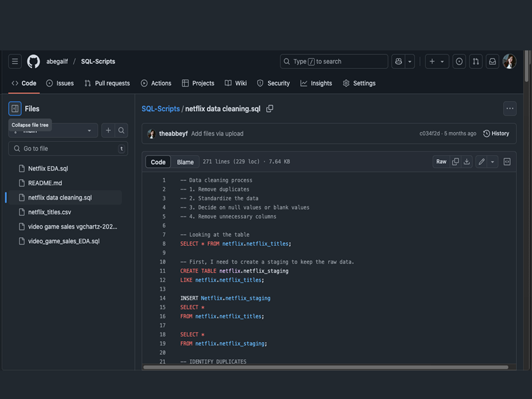Edit this file with pencil icon
The width and height of the screenshot is (532, 399).
482,162
